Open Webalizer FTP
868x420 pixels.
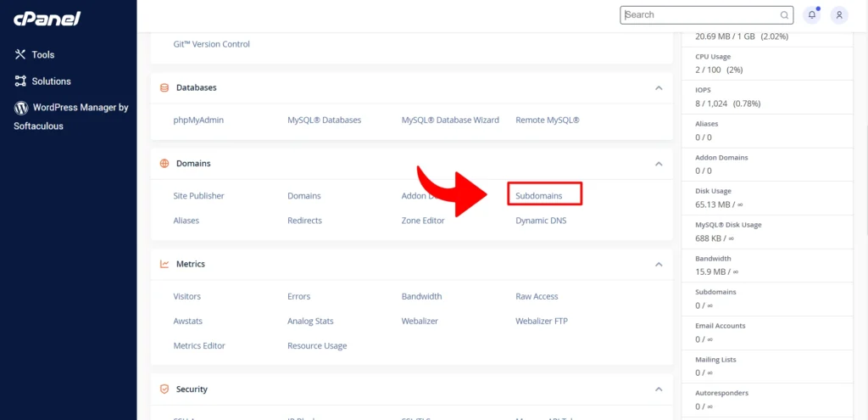tap(542, 321)
